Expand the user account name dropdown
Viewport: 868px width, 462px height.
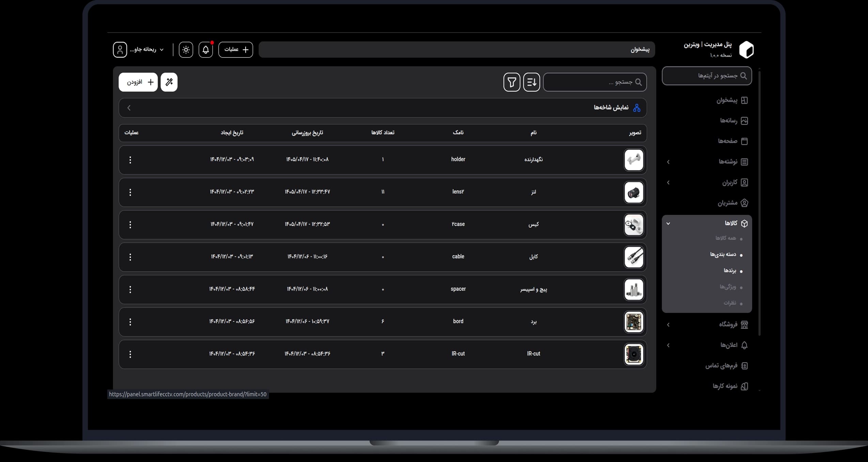click(147, 50)
